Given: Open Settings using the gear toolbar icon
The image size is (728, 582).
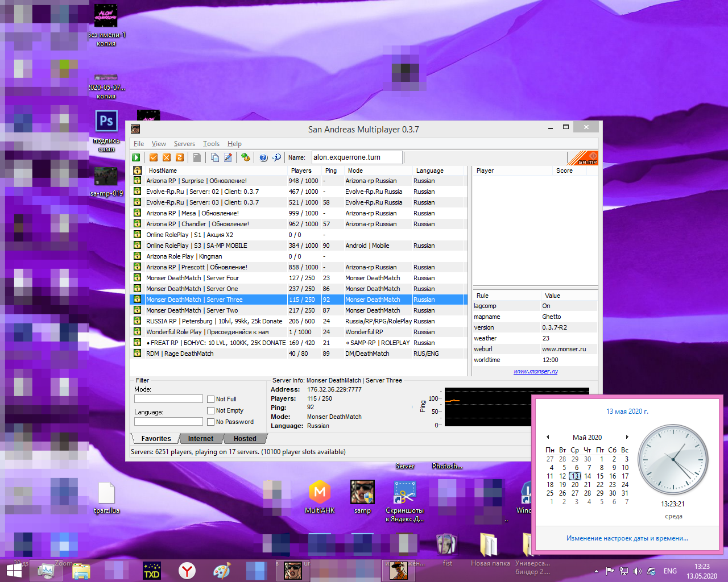Looking at the screenshot, I should pos(246,157).
